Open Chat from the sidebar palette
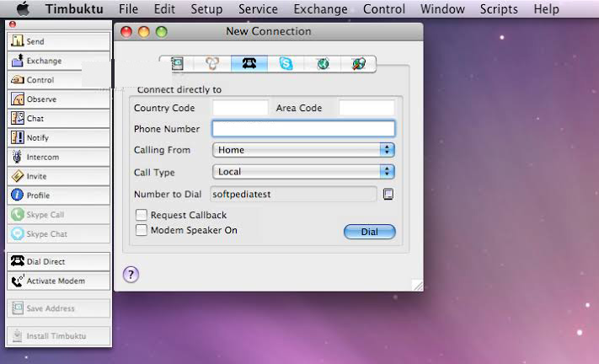This screenshot has height=364, width=599. (58, 119)
